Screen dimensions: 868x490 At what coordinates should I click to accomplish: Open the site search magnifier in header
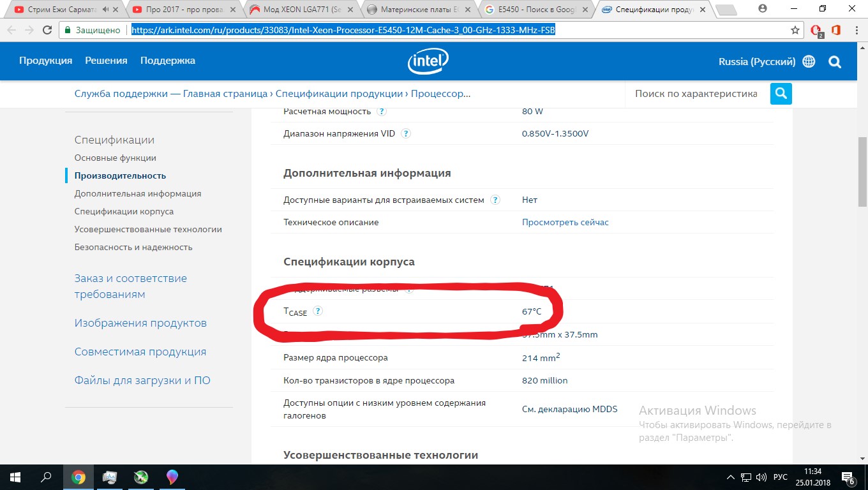pos(835,62)
